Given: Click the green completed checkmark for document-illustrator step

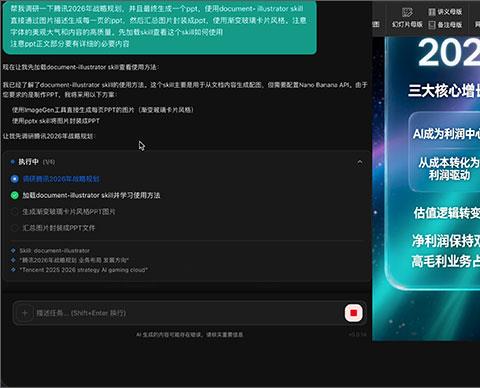Looking at the screenshot, I should pyautogui.click(x=14, y=195).
